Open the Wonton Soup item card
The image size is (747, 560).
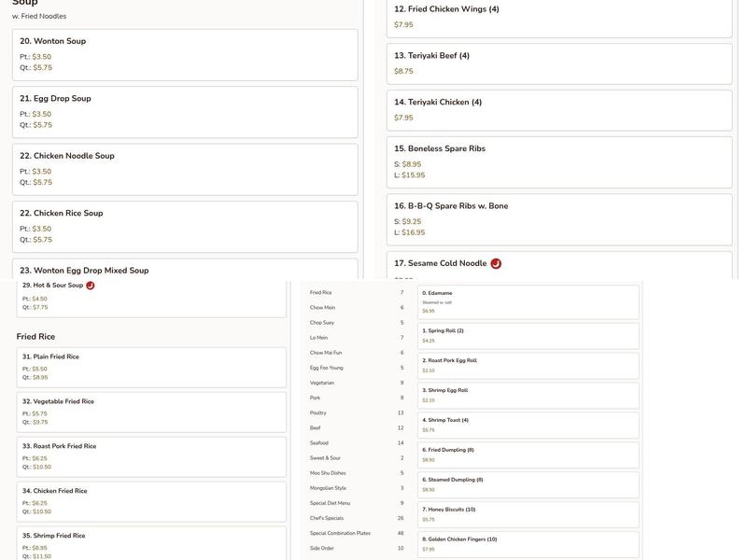coord(185,55)
